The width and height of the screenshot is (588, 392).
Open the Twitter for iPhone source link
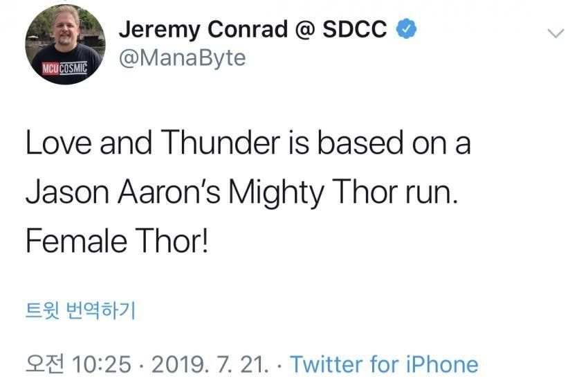384,364
